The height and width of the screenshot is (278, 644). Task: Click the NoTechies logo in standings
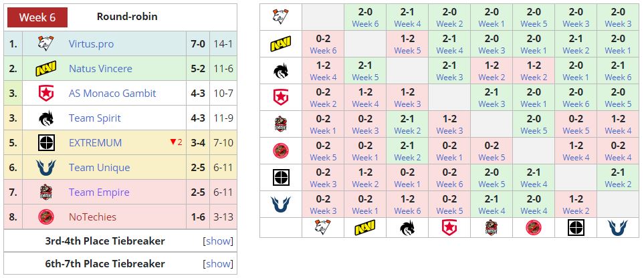pos(46,217)
